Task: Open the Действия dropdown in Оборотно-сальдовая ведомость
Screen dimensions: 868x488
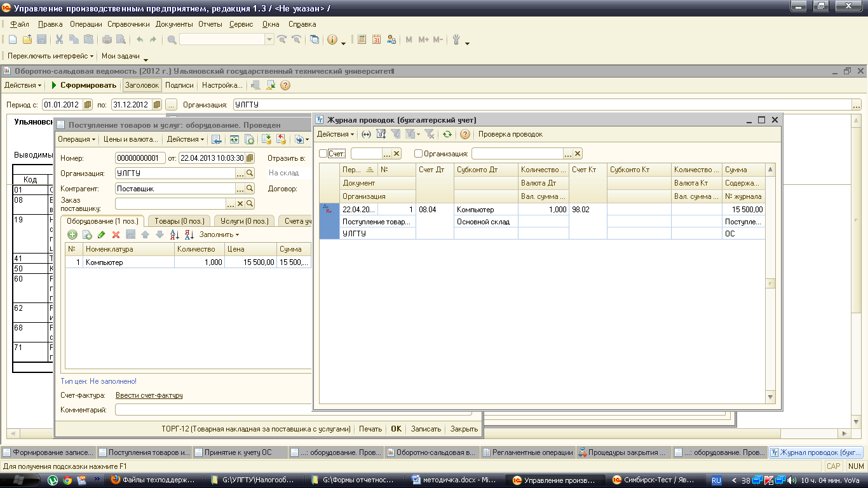Action: (x=23, y=85)
